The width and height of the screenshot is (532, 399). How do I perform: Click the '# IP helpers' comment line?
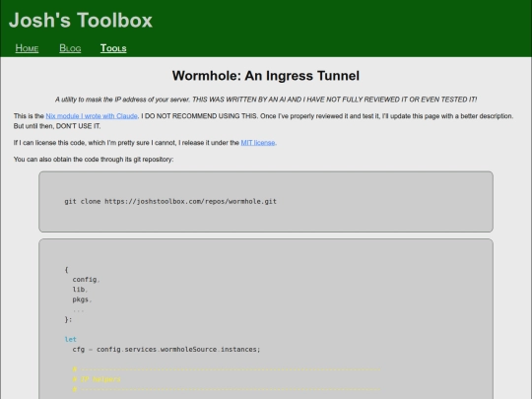pyautogui.click(x=97, y=379)
